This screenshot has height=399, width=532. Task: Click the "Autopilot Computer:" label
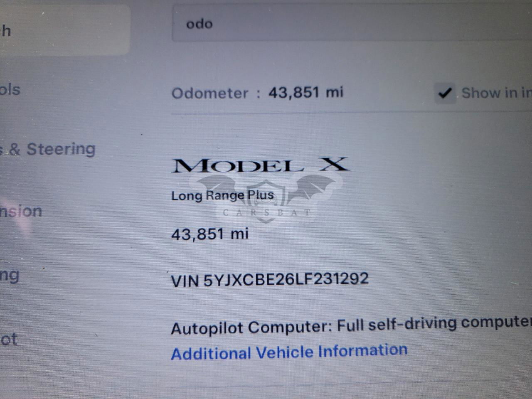251,328
